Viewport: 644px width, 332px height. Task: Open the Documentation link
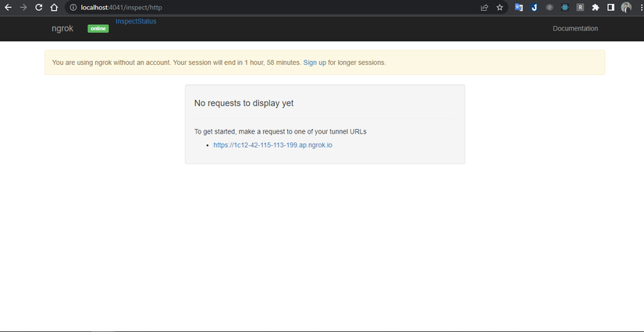coord(575,28)
